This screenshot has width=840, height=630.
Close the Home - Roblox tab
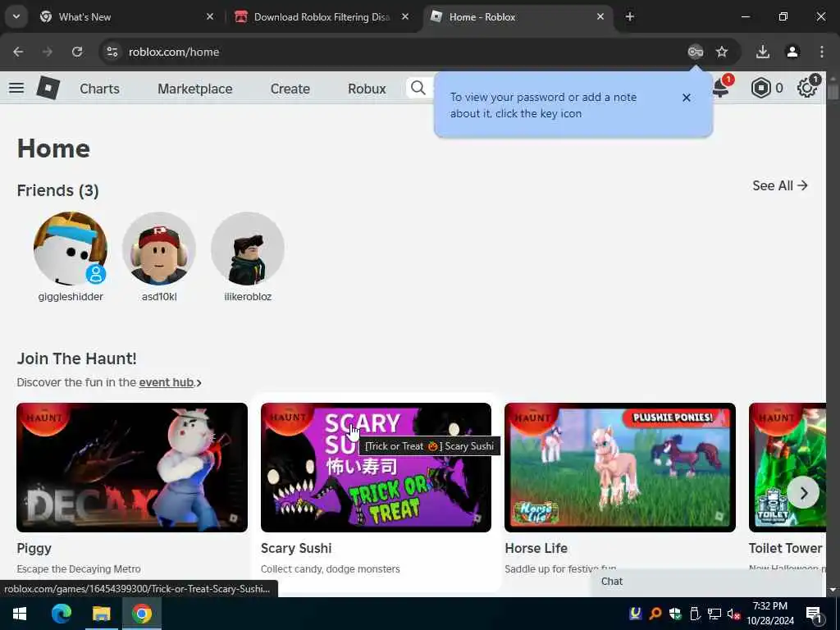pyautogui.click(x=600, y=16)
